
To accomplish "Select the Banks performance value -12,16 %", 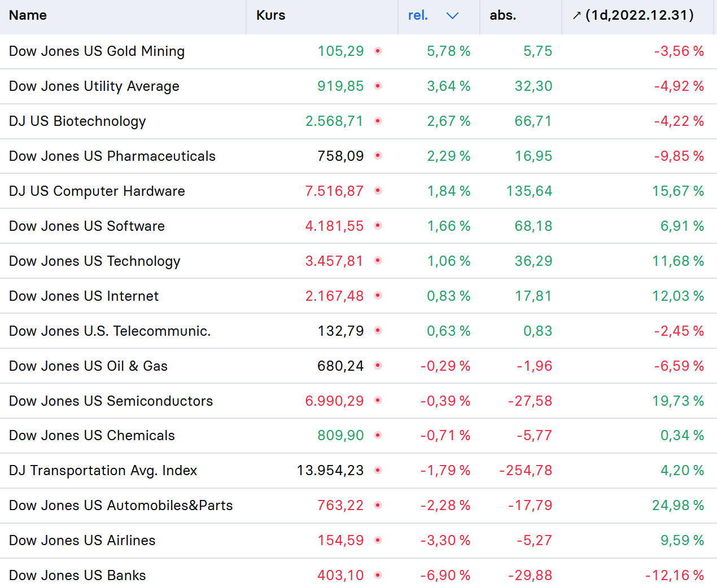I will pos(675,576).
